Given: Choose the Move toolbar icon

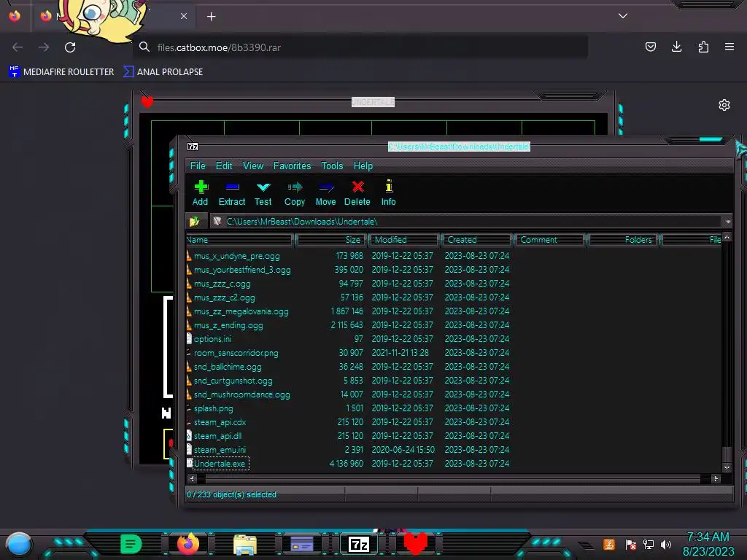Looking at the screenshot, I should [326, 192].
